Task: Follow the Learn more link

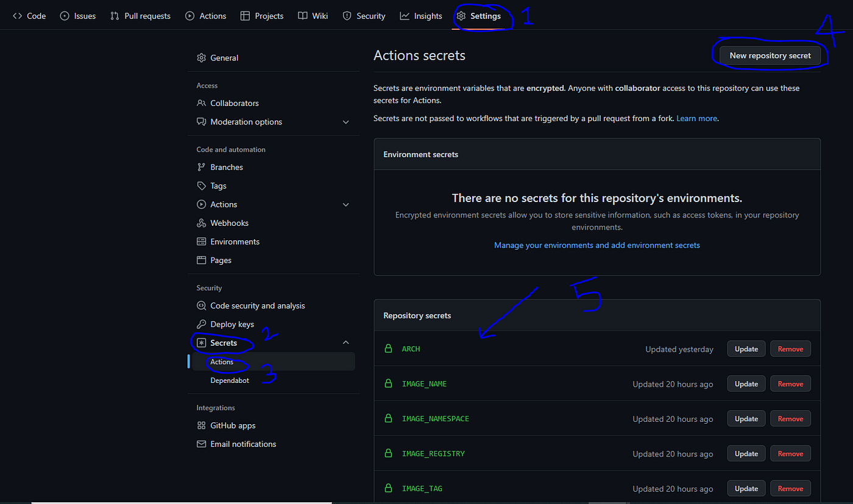Action: tap(696, 118)
